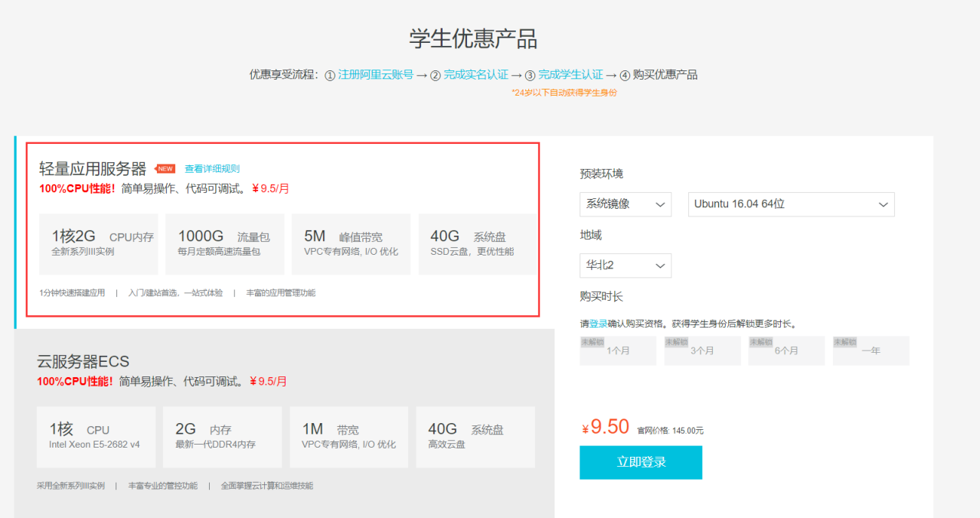Open 完成实名认证 link
980x518 pixels.
475,75
